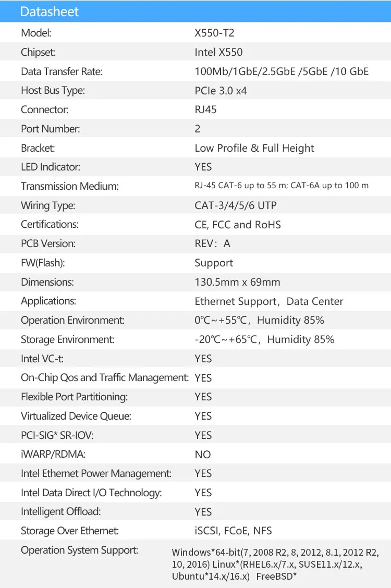This screenshot has height=588, width=391.
Task: Click the X550-T2 model value
Action: (x=214, y=33)
